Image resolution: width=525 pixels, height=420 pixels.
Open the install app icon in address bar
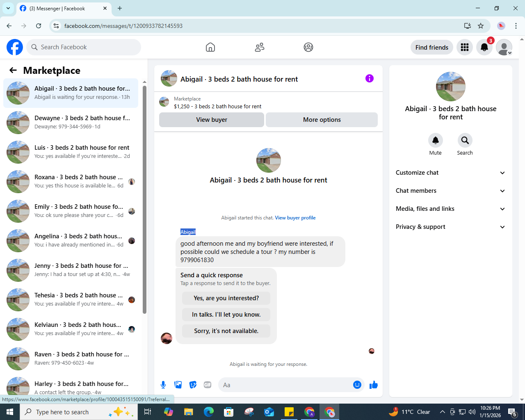(x=468, y=26)
